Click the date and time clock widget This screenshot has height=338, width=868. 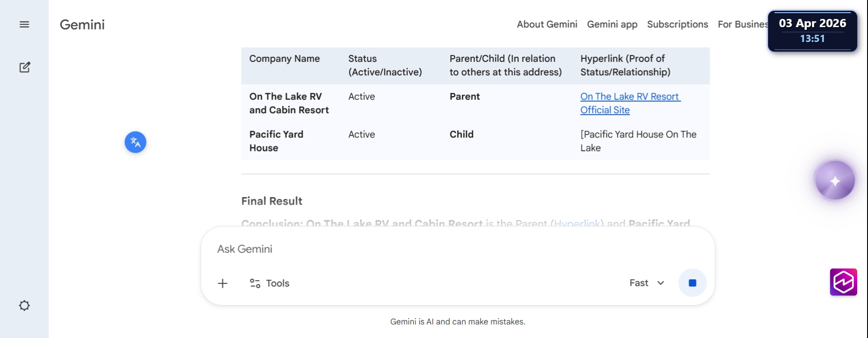pos(812,31)
